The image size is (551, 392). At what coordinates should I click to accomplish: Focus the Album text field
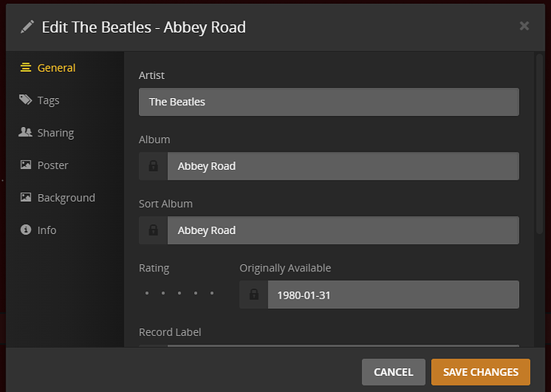point(343,166)
